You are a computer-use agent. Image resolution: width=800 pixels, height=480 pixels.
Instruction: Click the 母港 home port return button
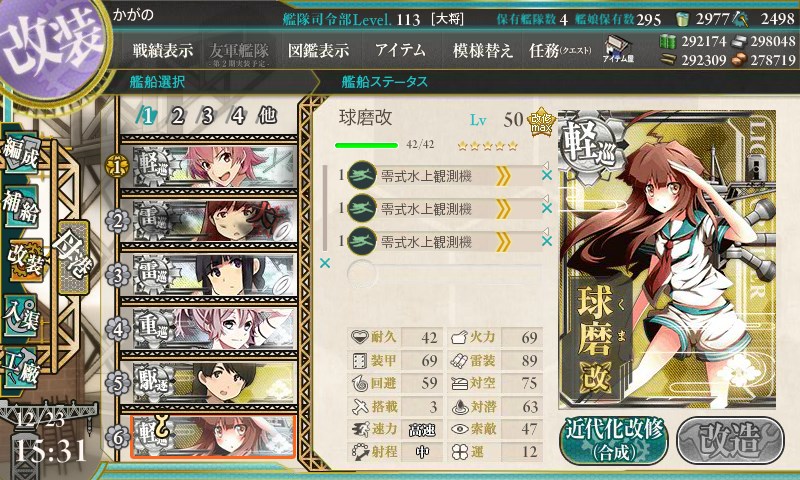pos(74,258)
